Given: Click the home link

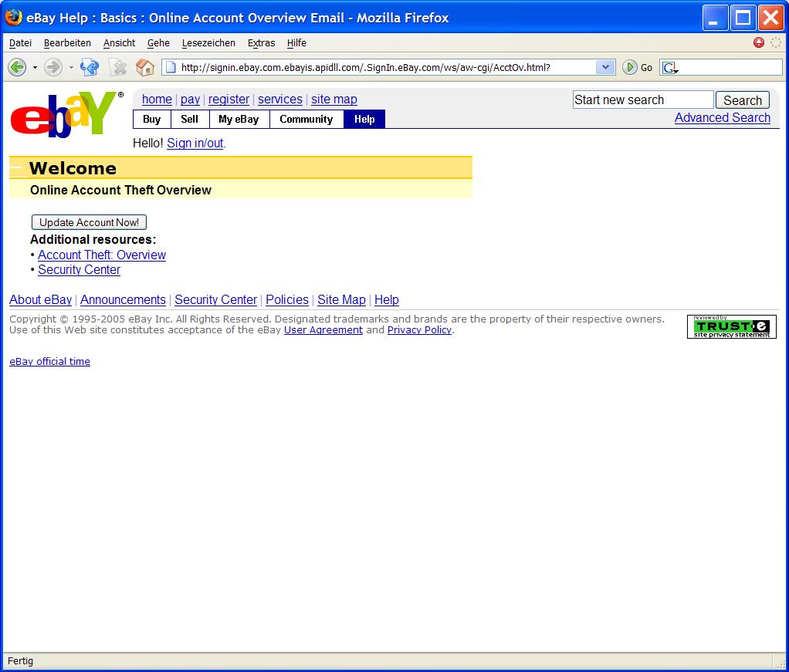Looking at the screenshot, I should tap(157, 99).
